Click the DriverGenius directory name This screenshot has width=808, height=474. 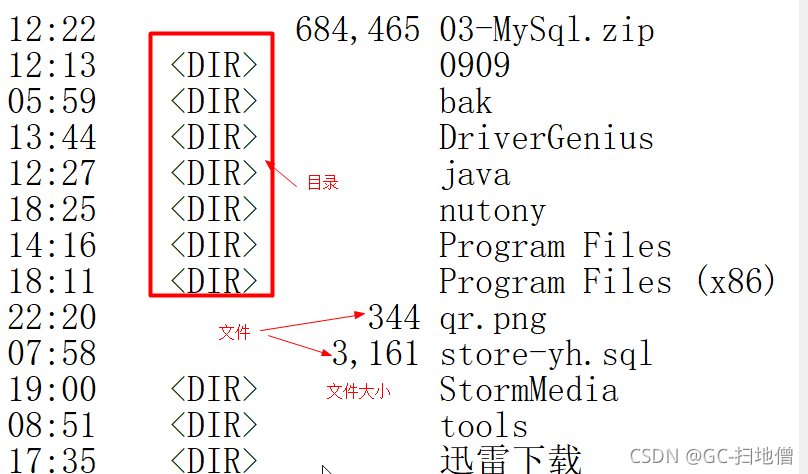coord(546,138)
